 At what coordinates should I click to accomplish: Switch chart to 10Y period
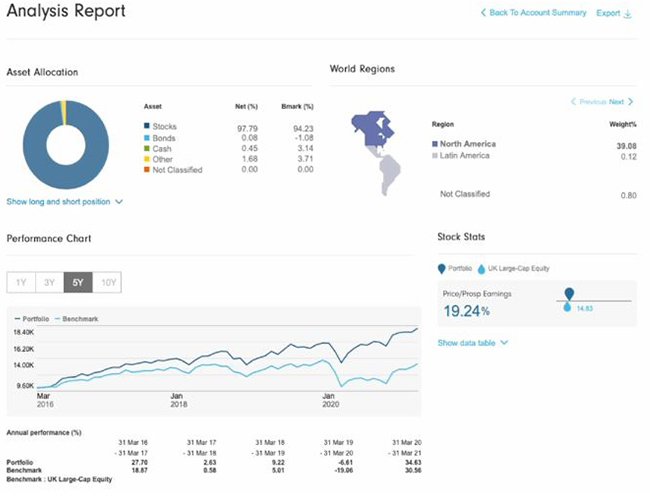pos(107,282)
